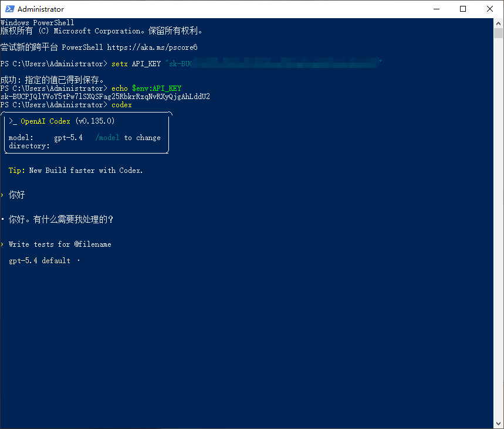Screen dimensions: 504x429
Task: Close the Administrator PowerShell window
Action: coord(490,9)
